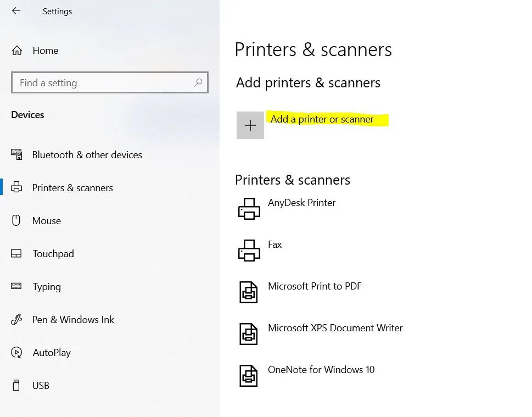Open Bluetooth & other devices page
This screenshot has width=532, height=417.
point(87,155)
